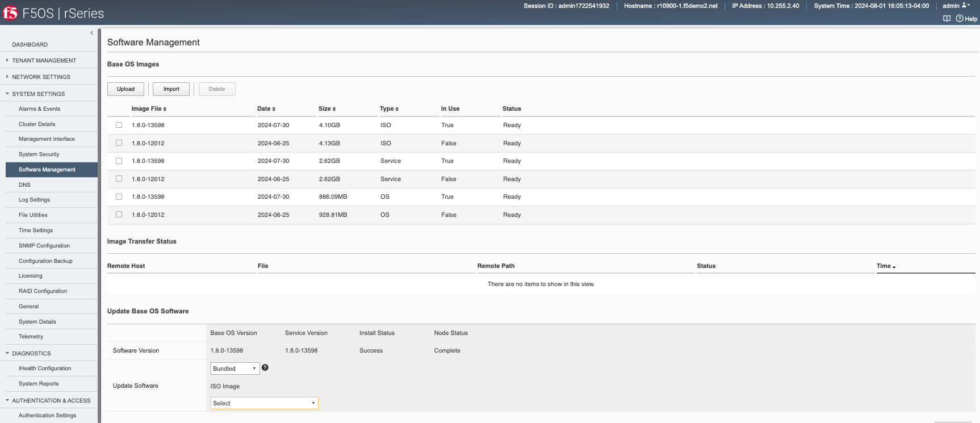This screenshot has width=980, height=423.
Task: Open RAID Configuration page
Action: [x=43, y=291]
